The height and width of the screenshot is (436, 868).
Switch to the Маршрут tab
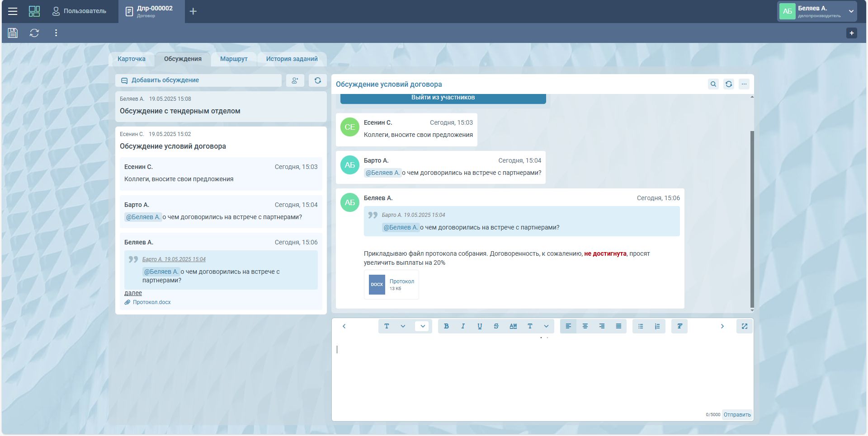click(x=234, y=59)
